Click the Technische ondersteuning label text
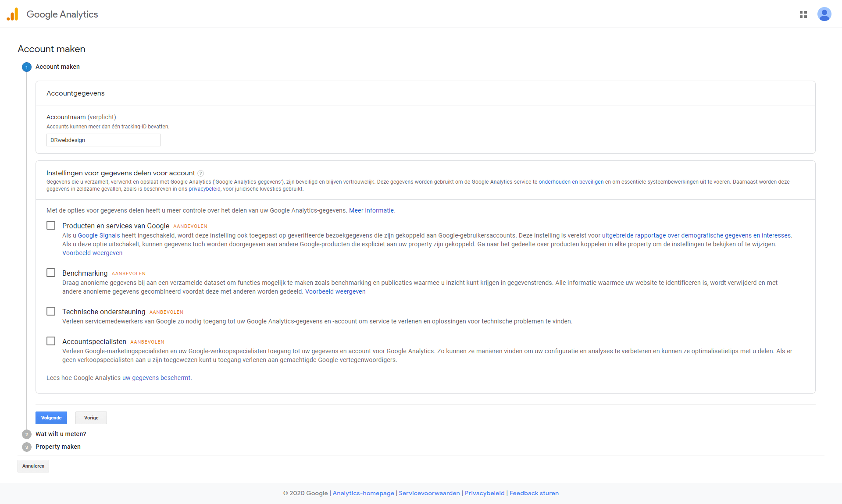 coord(103,312)
